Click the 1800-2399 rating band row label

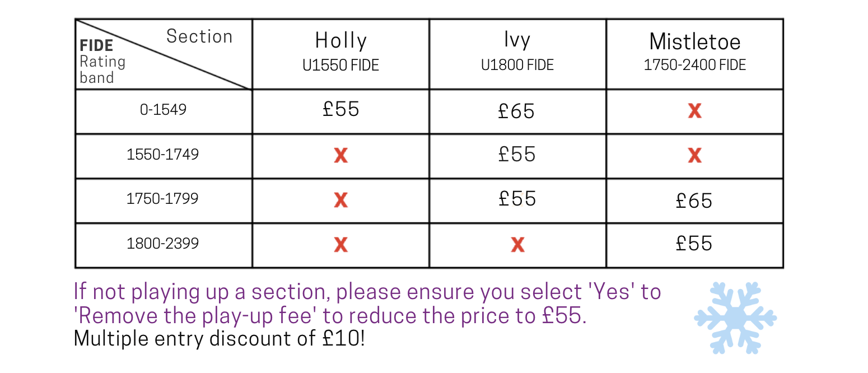click(162, 244)
